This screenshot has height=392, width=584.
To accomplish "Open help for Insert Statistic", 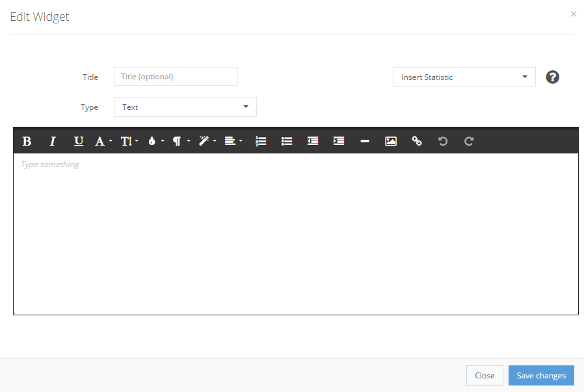I will click(552, 77).
